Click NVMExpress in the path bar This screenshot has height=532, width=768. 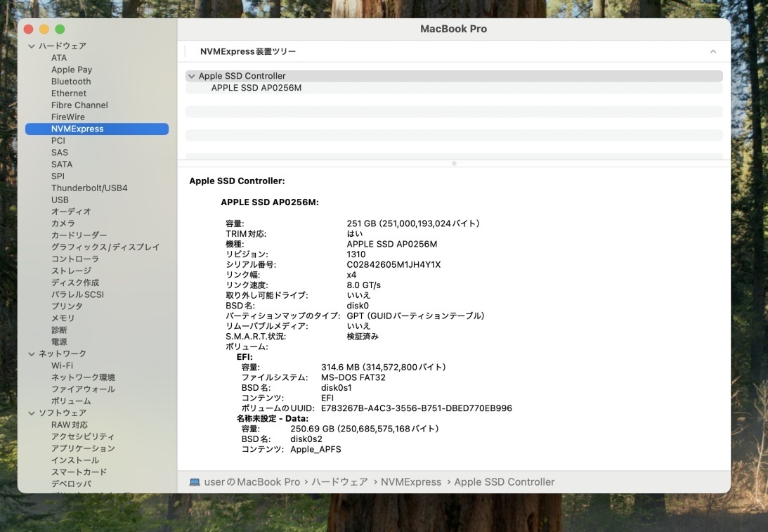411,482
